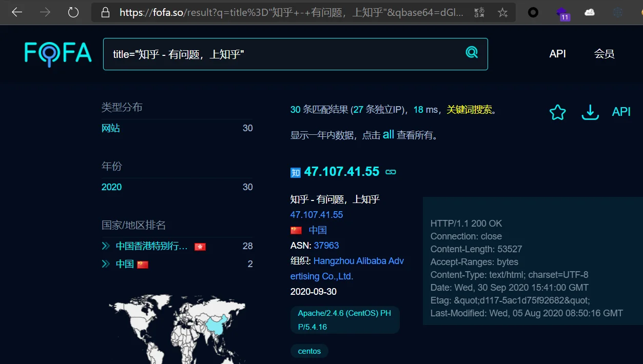This screenshot has height=364, width=643.
Task: Open the extension with badge 11
Action: (562, 13)
